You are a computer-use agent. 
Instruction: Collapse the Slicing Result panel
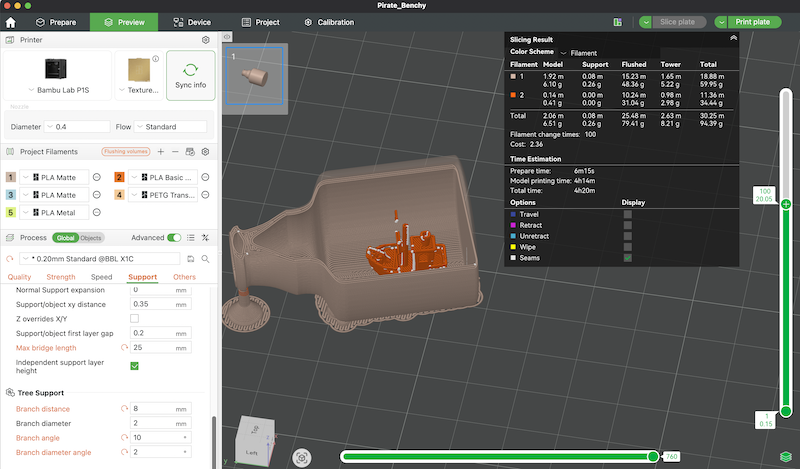click(733, 38)
